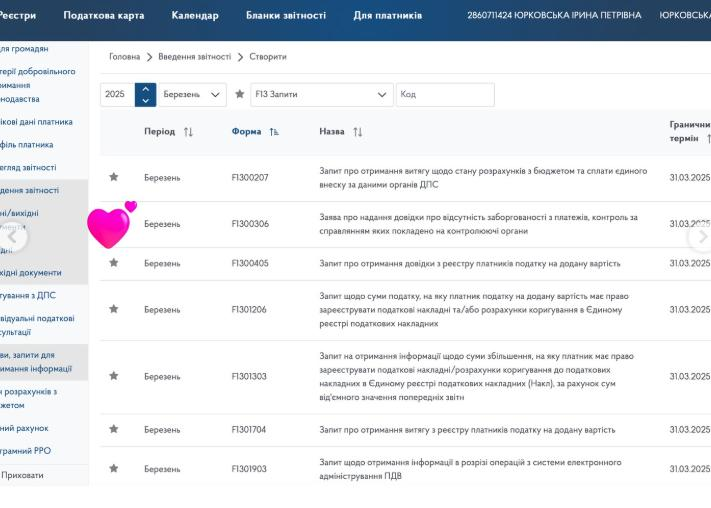Filter favorites with star next to F13 Запити
This screenshot has width=711, height=508.
point(240,94)
